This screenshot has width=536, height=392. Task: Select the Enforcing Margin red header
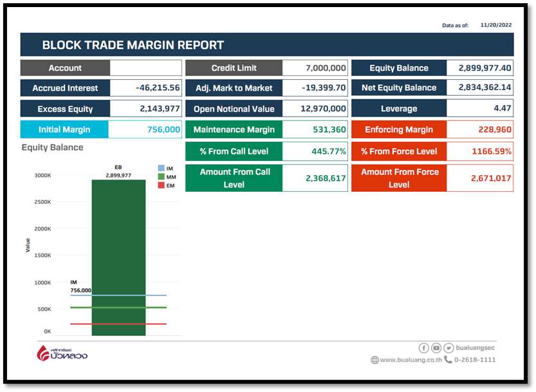(399, 129)
